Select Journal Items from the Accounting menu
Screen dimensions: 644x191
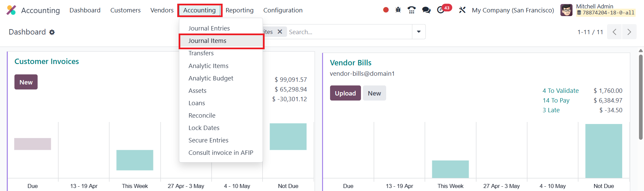click(207, 41)
